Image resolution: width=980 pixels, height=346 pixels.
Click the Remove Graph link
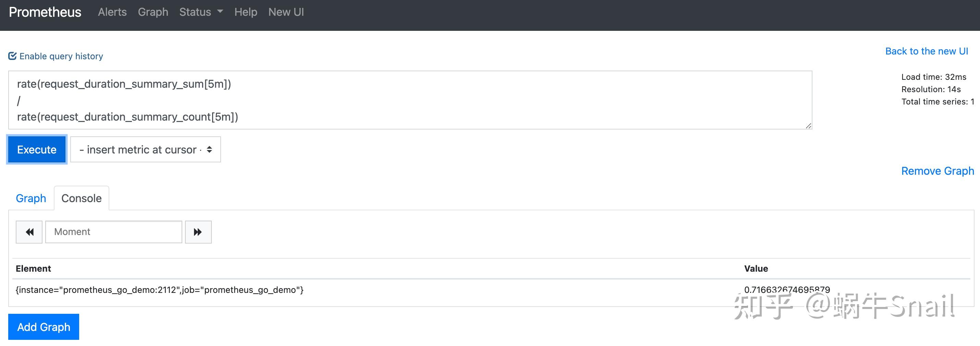tap(938, 171)
